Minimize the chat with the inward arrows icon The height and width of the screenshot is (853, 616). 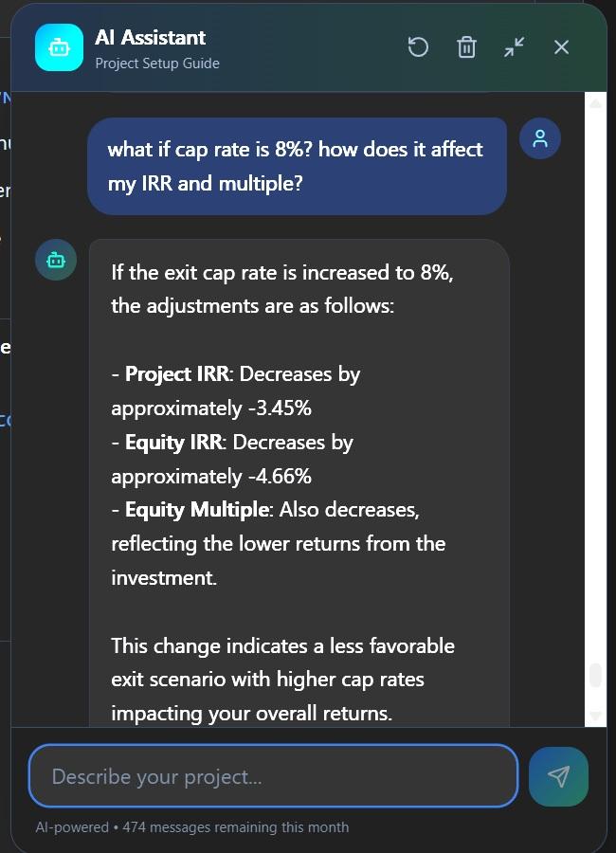coord(514,46)
